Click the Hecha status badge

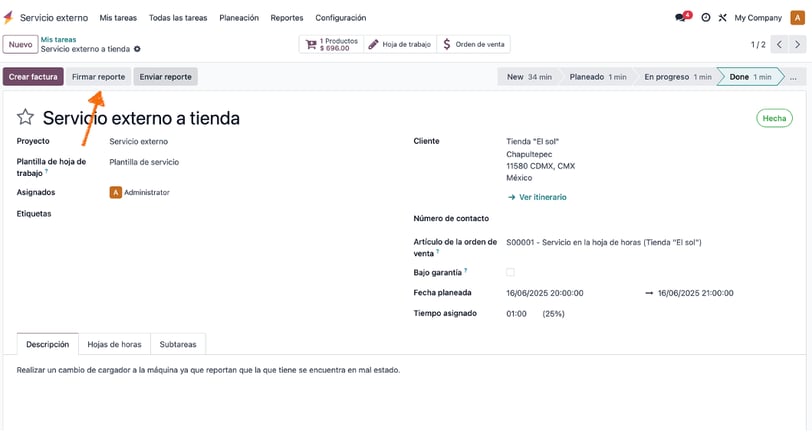[x=774, y=118]
